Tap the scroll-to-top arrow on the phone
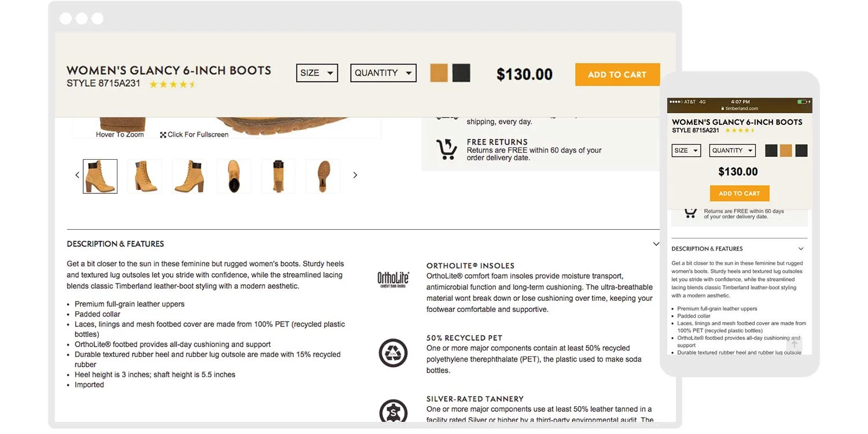 (795, 344)
